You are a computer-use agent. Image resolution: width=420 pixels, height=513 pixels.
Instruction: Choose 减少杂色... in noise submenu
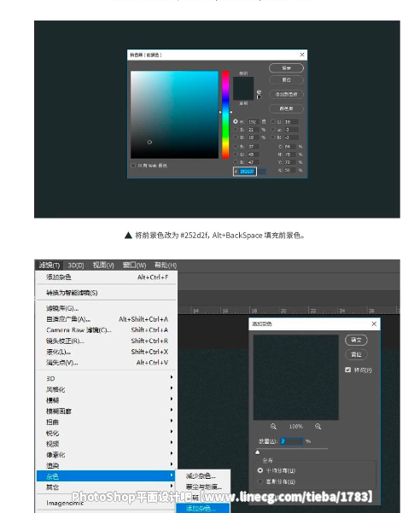pyautogui.click(x=203, y=475)
